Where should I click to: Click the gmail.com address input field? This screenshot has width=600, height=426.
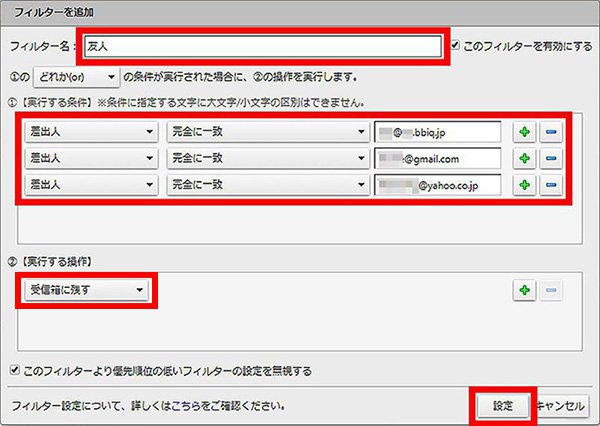(x=436, y=158)
